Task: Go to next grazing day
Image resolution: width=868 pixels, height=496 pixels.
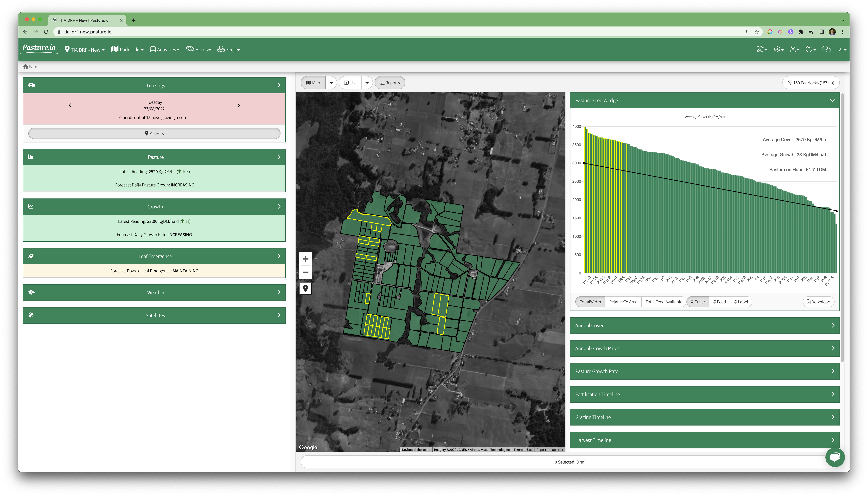Action: coord(238,105)
